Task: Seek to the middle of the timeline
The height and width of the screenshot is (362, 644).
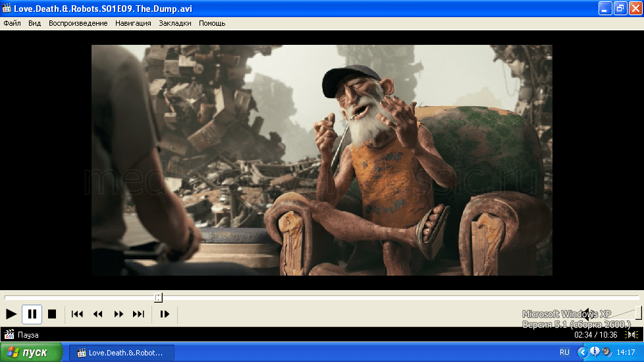Action: pyautogui.click(x=322, y=297)
